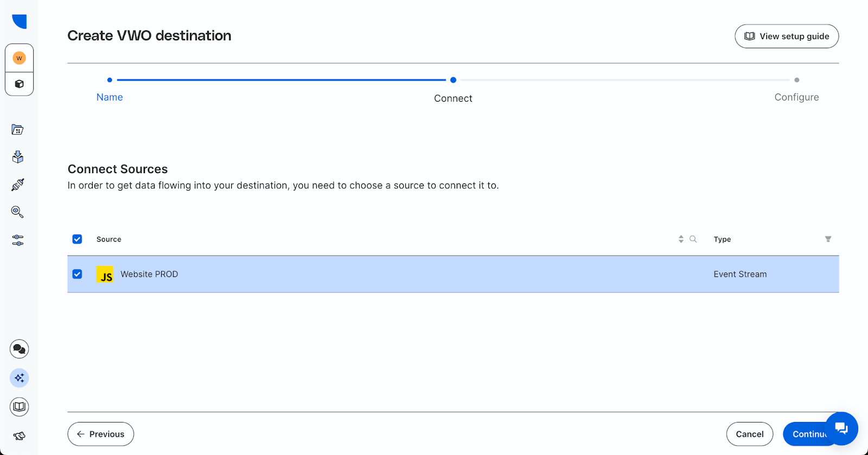Open the documentation book sidebar icon

point(19,407)
